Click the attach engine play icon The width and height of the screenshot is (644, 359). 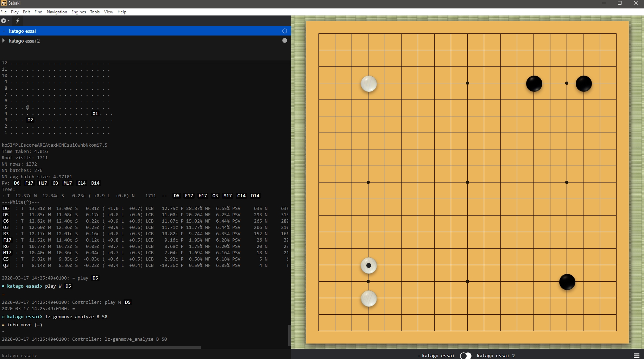click(x=4, y=21)
